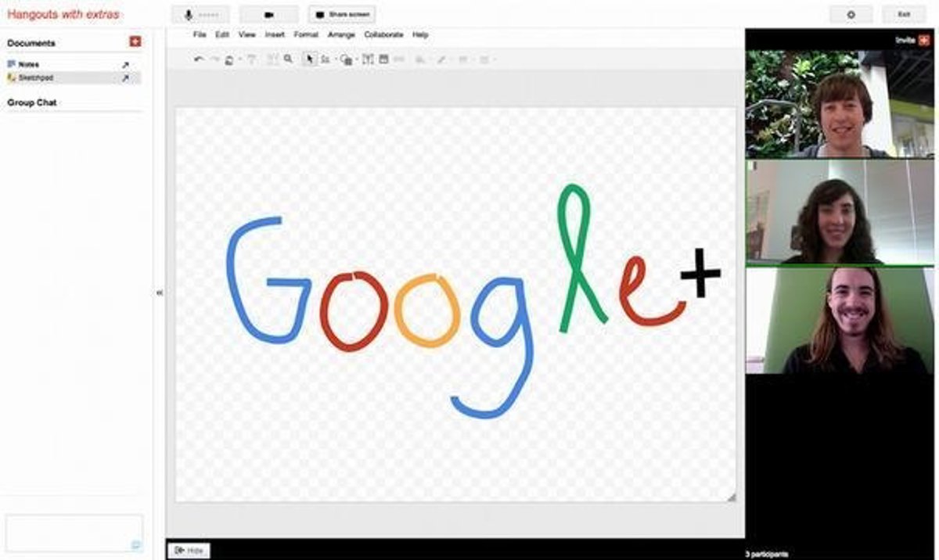
Task: Open the Collaborate menu
Action: (383, 35)
